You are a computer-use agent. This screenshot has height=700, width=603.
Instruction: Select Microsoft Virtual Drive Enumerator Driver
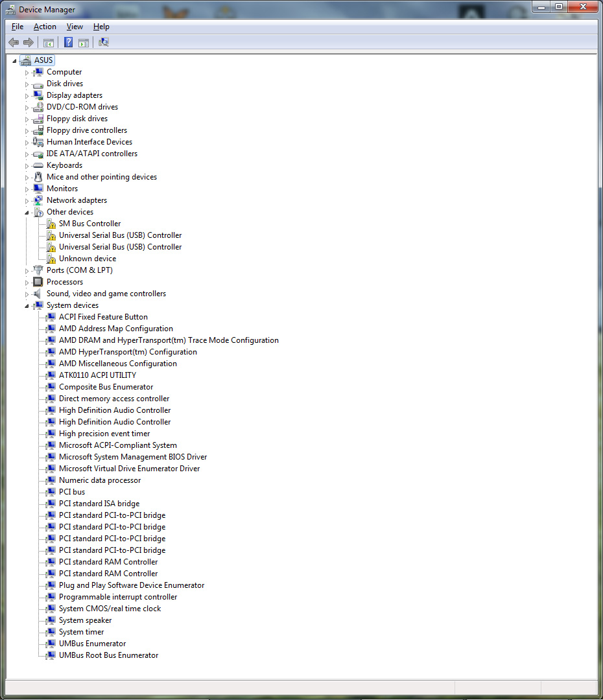click(x=129, y=469)
